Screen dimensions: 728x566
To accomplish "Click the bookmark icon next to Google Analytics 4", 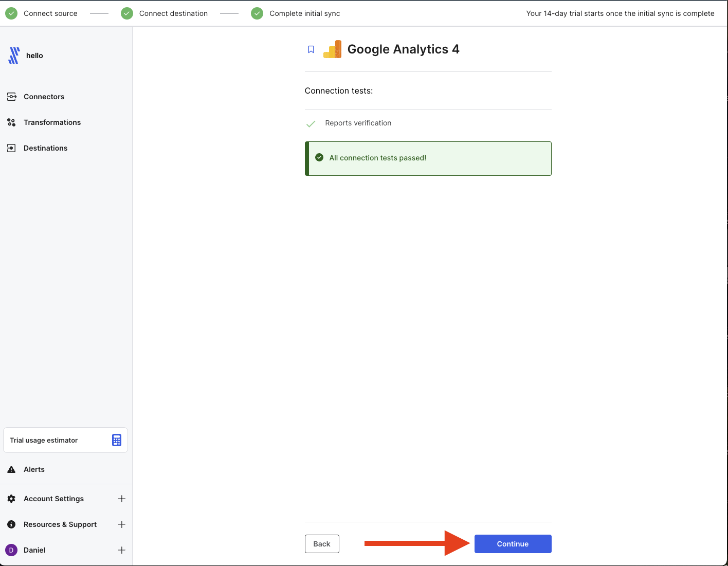I will (x=311, y=49).
